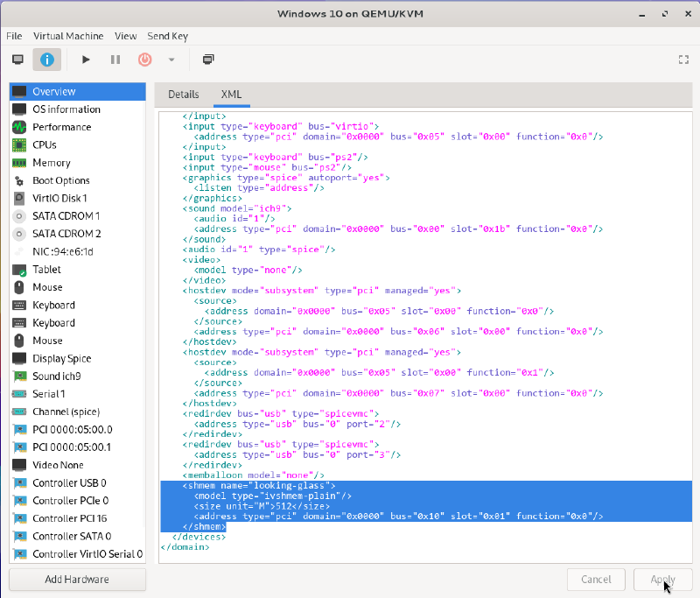Shut down the VM with power icon
The width and height of the screenshot is (700, 598).
(144, 60)
